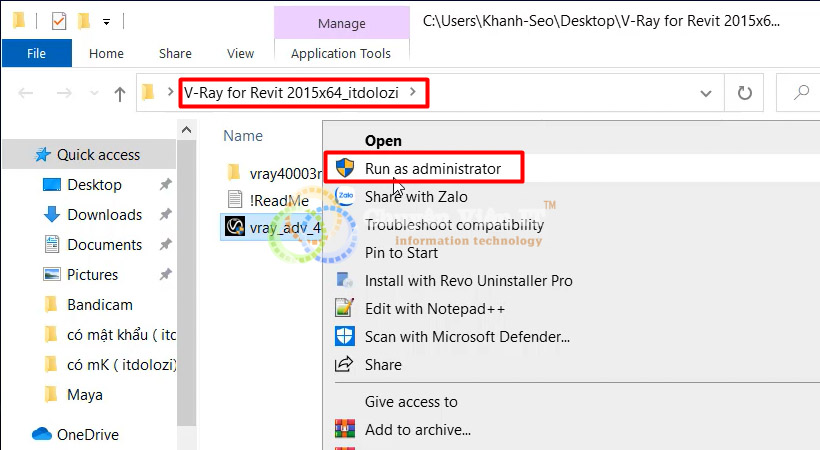
Task: Select the !ReadMe text file
Action: [x=269, y=200]
